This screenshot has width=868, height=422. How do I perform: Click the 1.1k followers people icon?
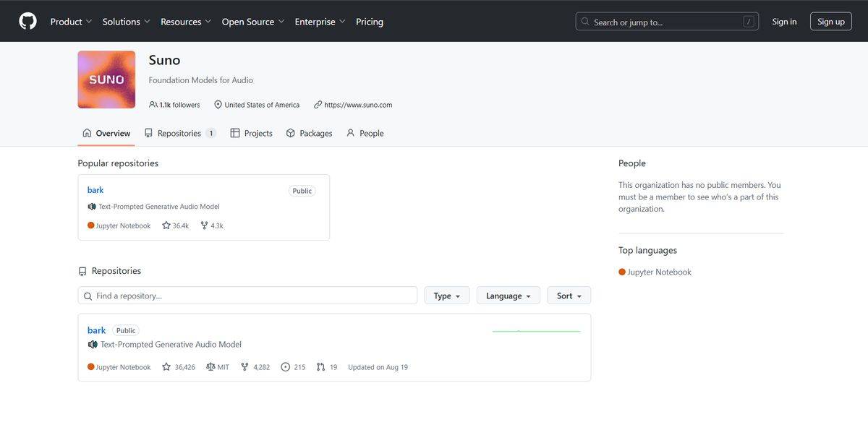[153, 105]
